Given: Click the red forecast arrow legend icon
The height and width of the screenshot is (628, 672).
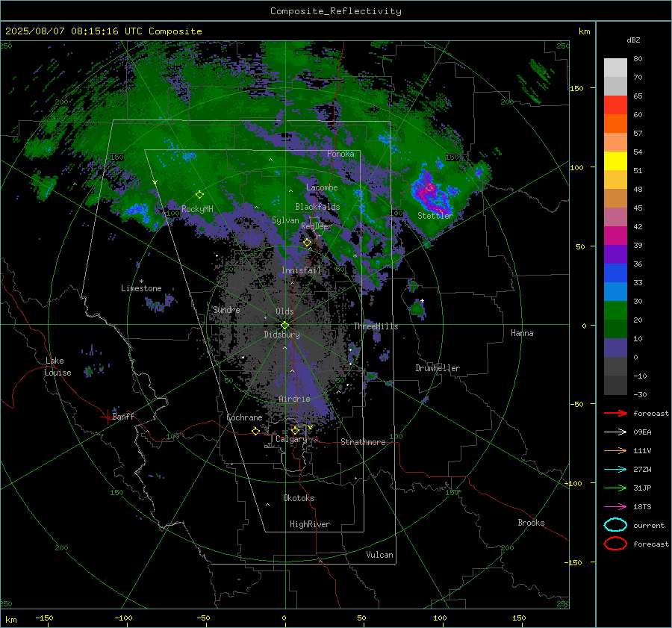Looking at the screenshot, I should click(x=615, y=413).
